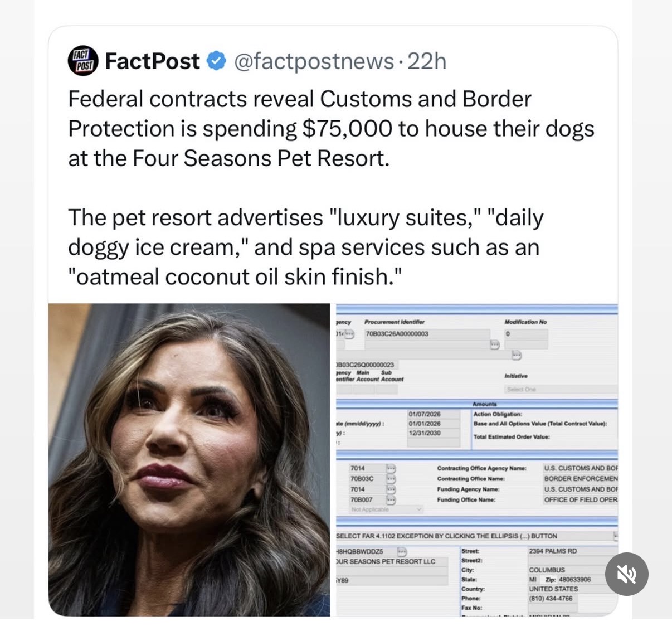This screenshot has width=672, height=631.
Task: Expand the Initiative 'Select One' dropdown
Action: (x=560, y=389)
